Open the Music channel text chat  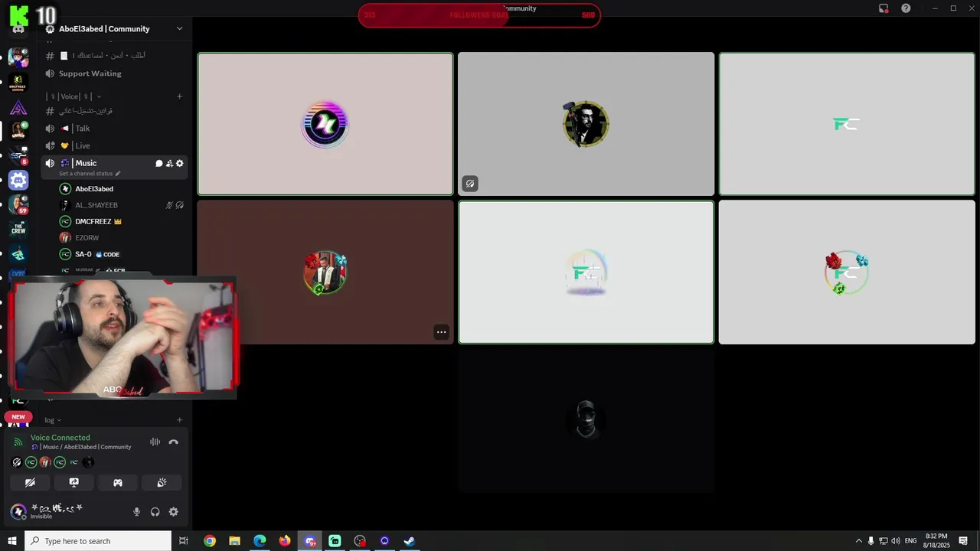(x=159, y=163)
